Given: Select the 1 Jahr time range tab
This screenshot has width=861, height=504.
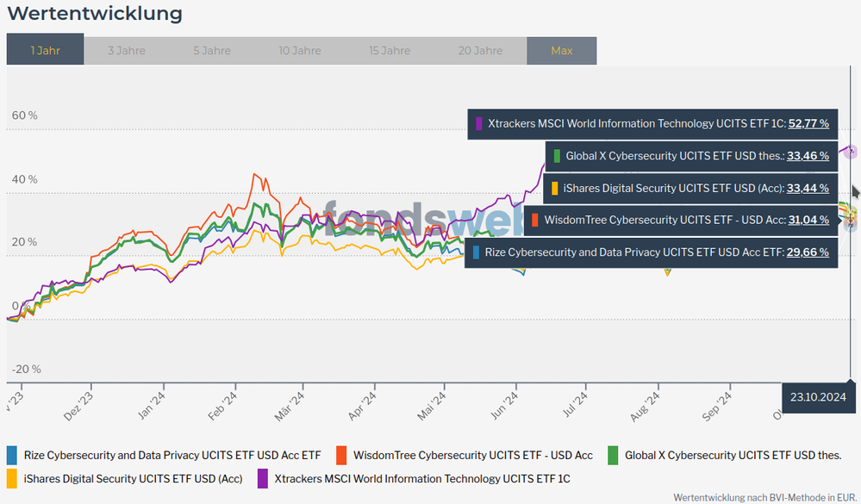Looking at the screenshot, I should pos(45,50).
